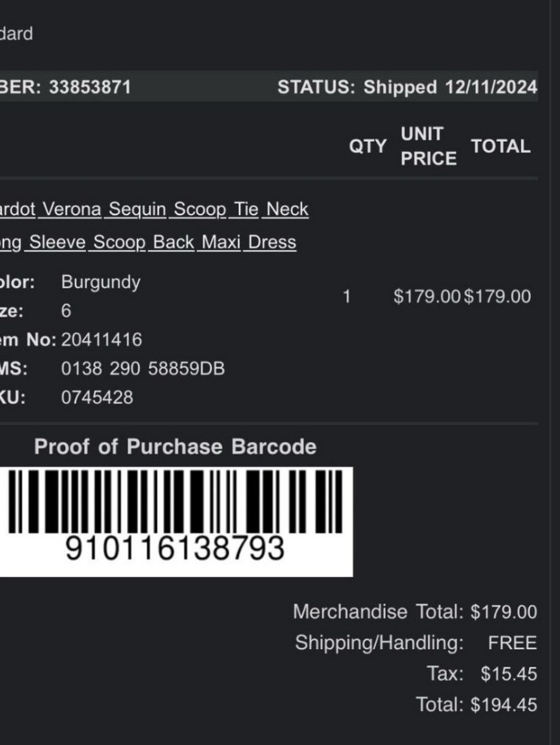Select the code 0138 290 58859DB
This screenshot has width=560, height=745.
tap(143, 368)
